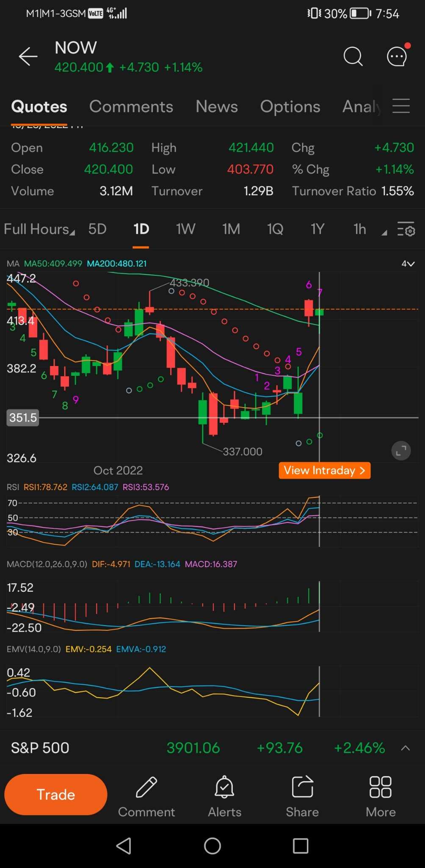Switch to the Comments tab
Image resolution: width=425 pixels, height=868 pixels.
[131, 107]
